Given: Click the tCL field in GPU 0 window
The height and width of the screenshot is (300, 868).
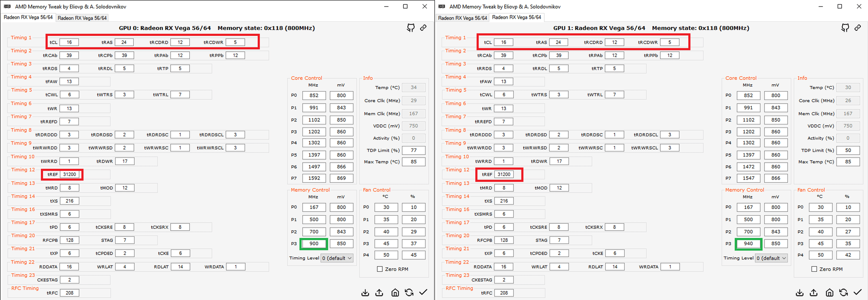Looking at the screenshot, I should pos(69,42).
